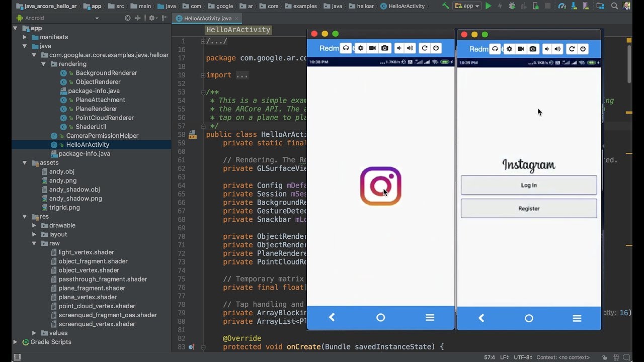The height and width of the screenshot is (362, 644).
Task: Tap the Register button
Action: pos(529,208)
